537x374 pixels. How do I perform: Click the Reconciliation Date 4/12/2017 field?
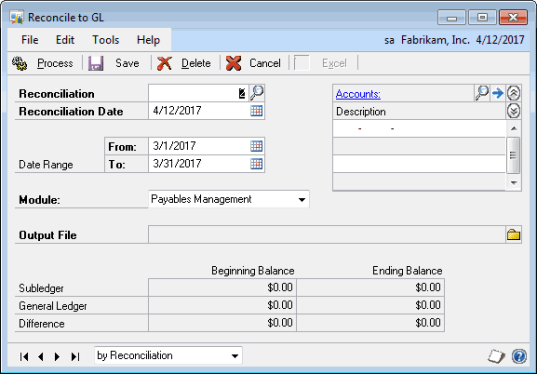tap(199, 111)
